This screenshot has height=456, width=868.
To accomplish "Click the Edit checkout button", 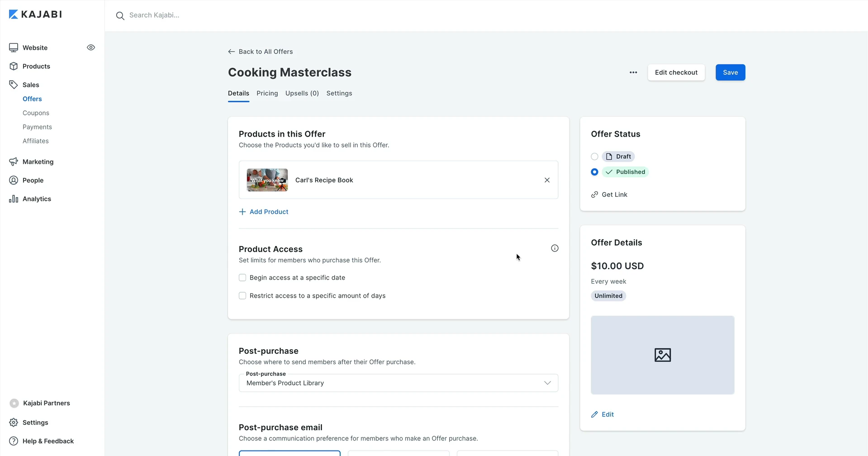I will (676, 72).
